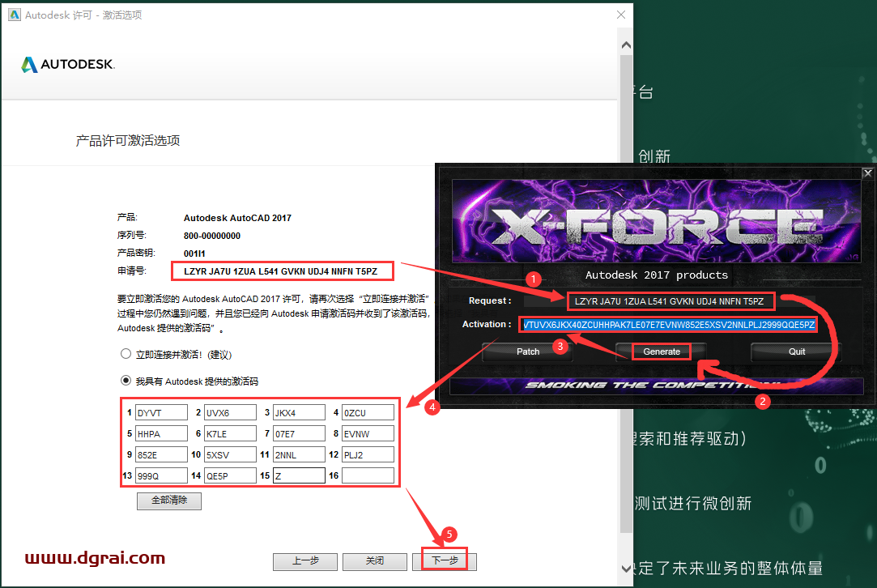Click activation code field 4 containing 0ZCU
This screenshot has height=588, width=877.
(x=368, y=413)
